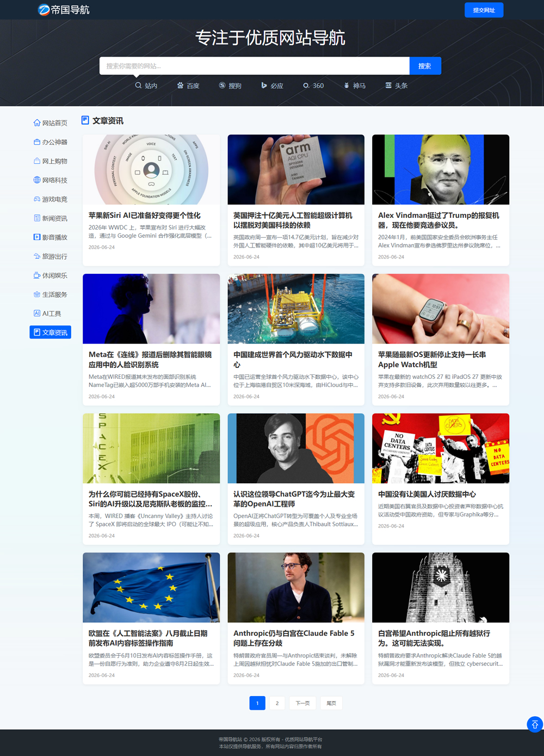
Task: Click the 帝国导航 logo icon
Action: click(x=44, y=10)
